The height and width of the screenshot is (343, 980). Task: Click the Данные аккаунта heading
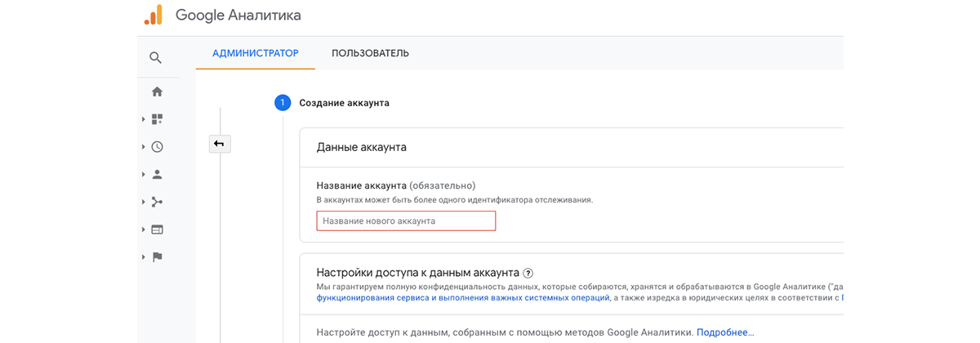(362, 147)
